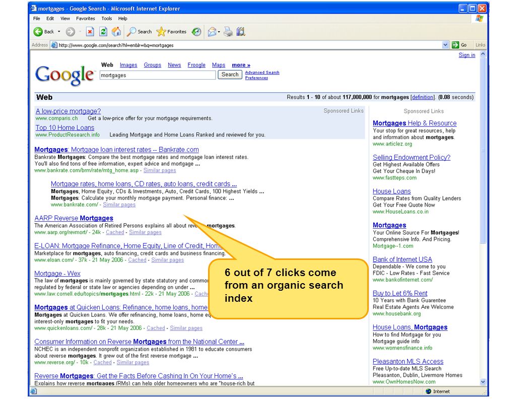Click the Windows flag logo throbber
The width and height of the screenshot is (532, 399).
[x=480, y=18]
